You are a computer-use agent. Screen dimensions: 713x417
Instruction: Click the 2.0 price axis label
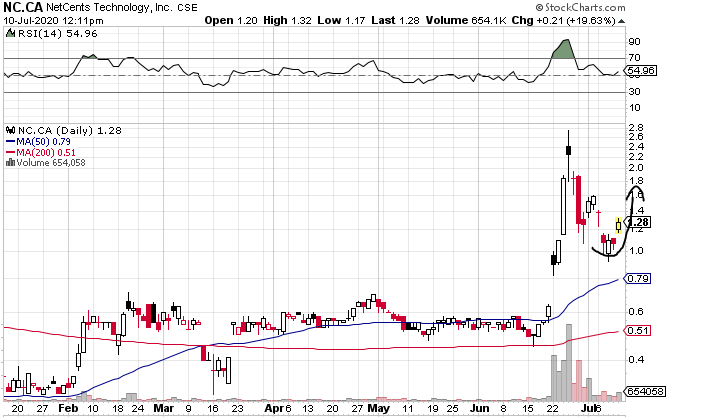(x=636, y=167)
